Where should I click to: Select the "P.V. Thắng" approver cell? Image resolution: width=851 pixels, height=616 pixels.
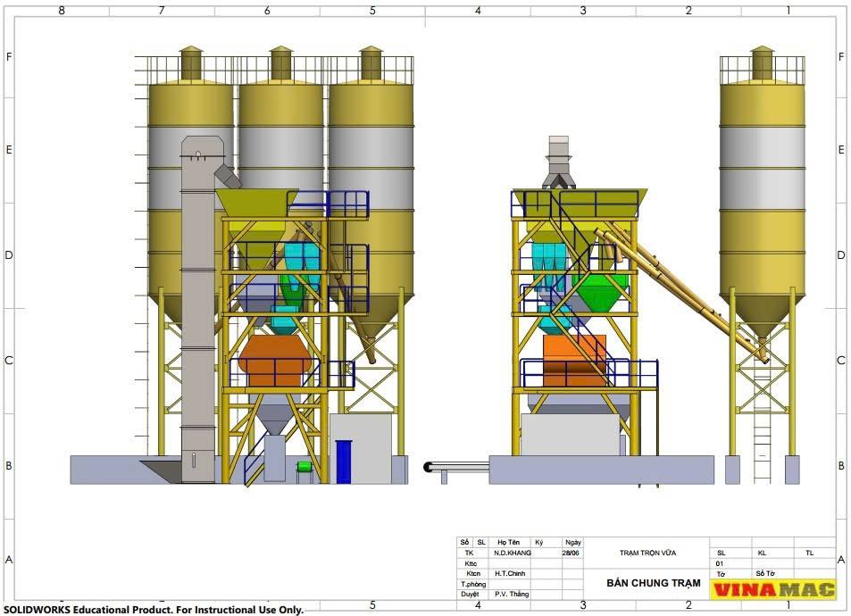(512, 594)
